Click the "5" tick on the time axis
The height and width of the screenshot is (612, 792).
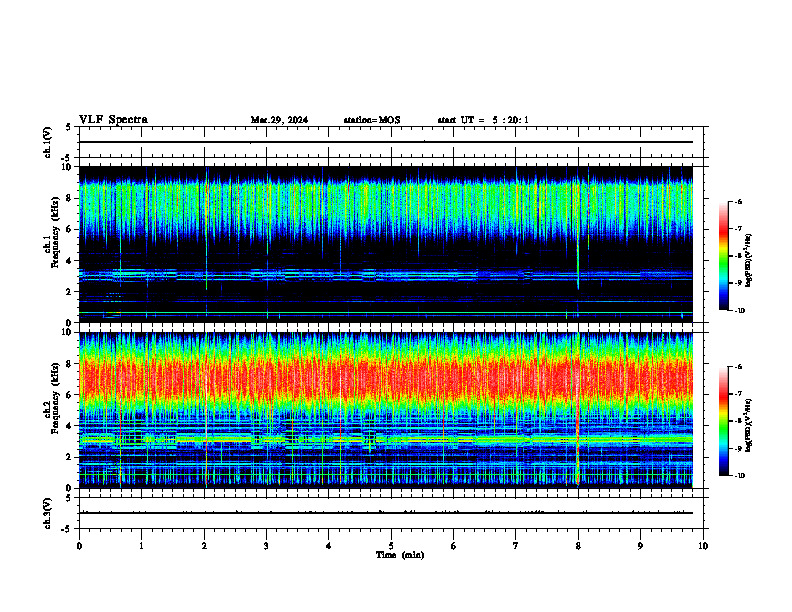pyautogui.click(x=391, y=546)
